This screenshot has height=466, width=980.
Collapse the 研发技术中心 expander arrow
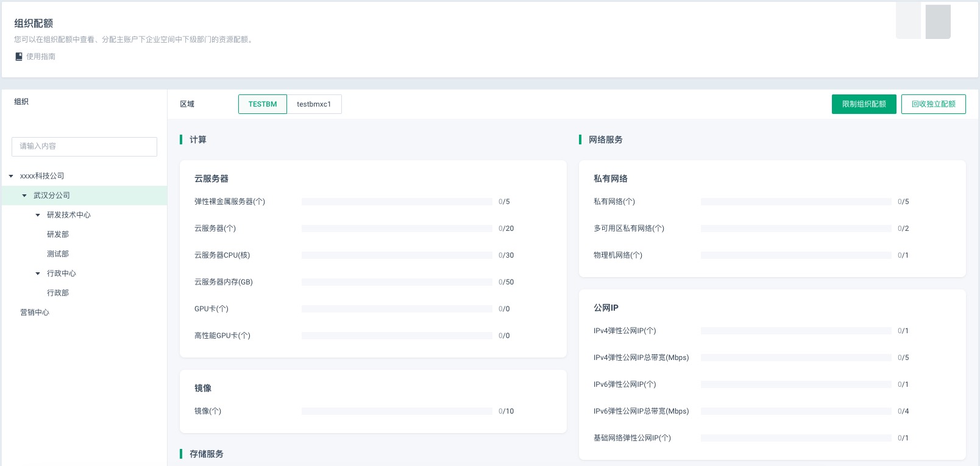click(38, 215)
